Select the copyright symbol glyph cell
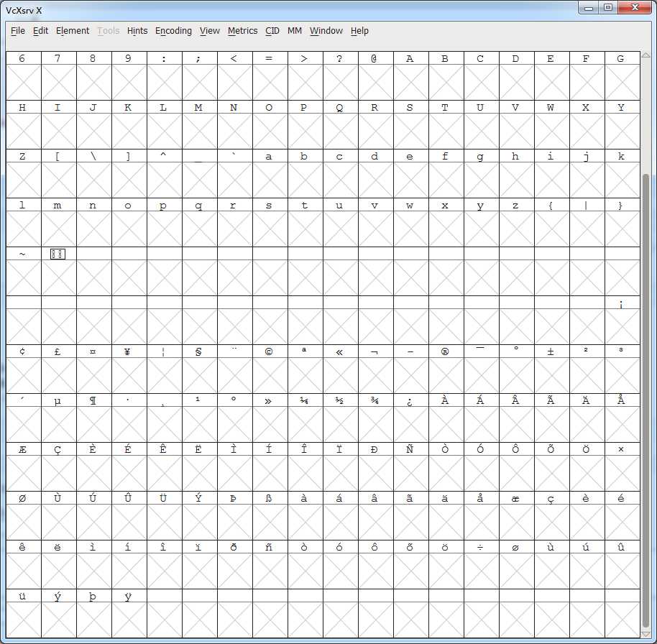Image resolution: width=657 pixels, height=644 pixels. [270, 369]
